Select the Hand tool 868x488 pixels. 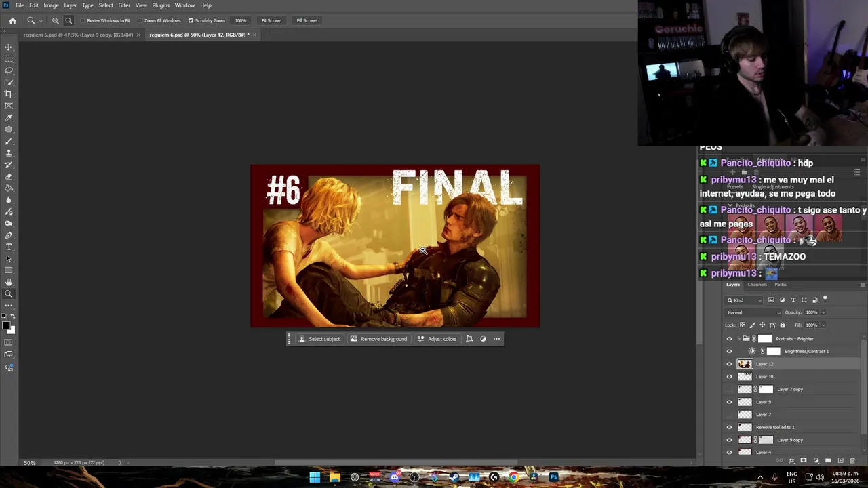pyautogui.click(x=9, y=282)
